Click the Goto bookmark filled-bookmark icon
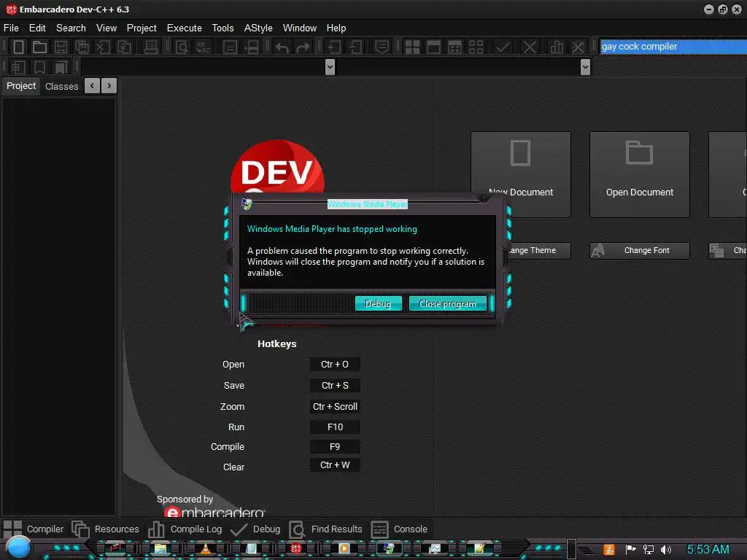Viewport: 747px width, 560px height. point(61,67)
